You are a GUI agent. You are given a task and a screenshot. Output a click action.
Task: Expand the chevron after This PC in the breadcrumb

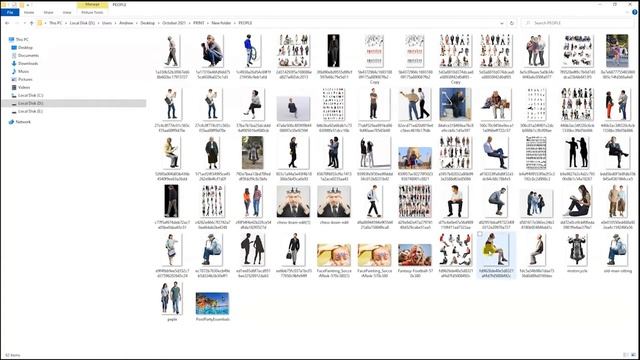click(65, 23)
